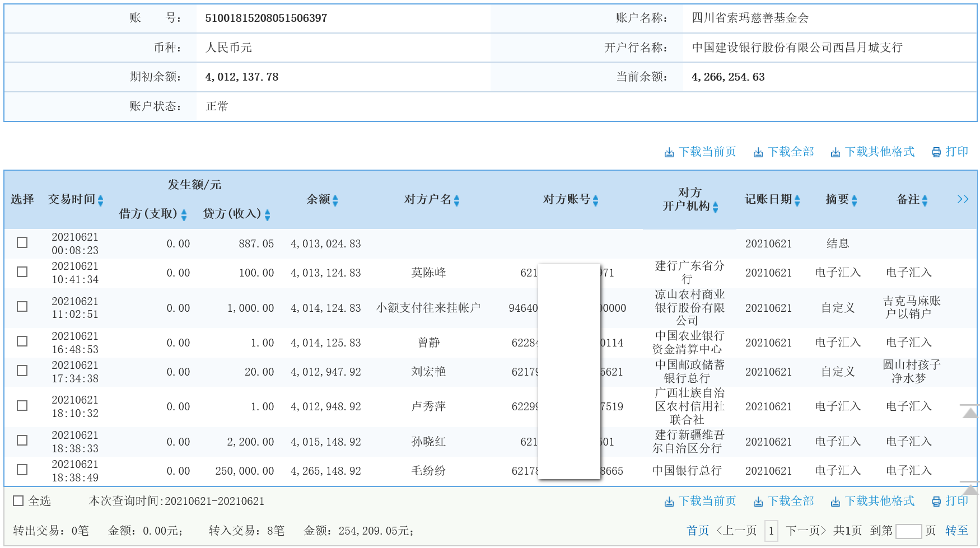Viewport: 980px width, 548px height.
Task: Click the upper scroll-to-top arrow at right edge
Action: click(x=970, y=412)
